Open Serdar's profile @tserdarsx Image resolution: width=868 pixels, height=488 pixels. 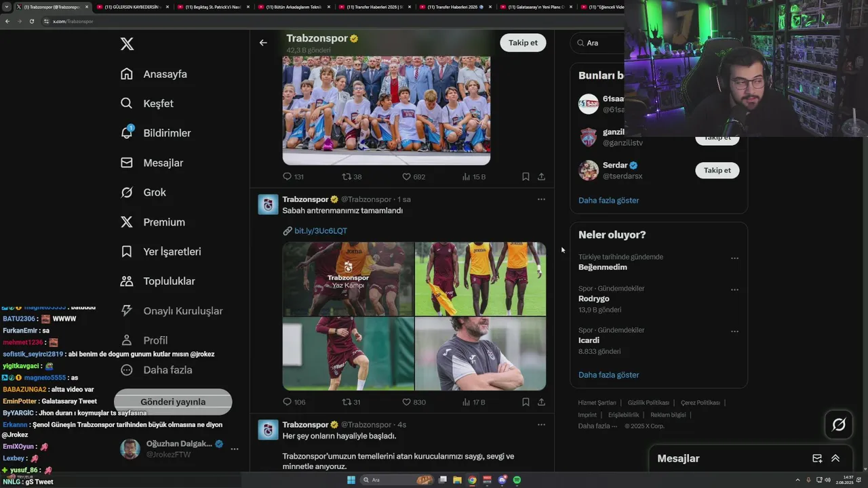623,176
